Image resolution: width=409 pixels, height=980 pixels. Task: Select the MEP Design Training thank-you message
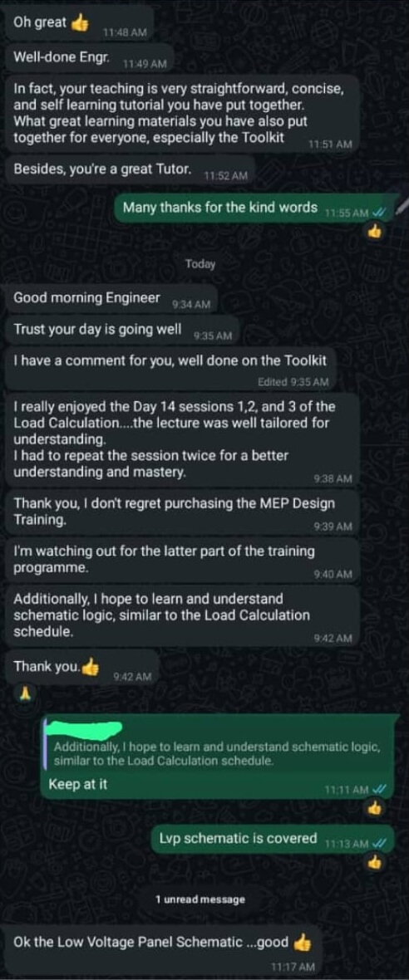click(x=183, y=512)
